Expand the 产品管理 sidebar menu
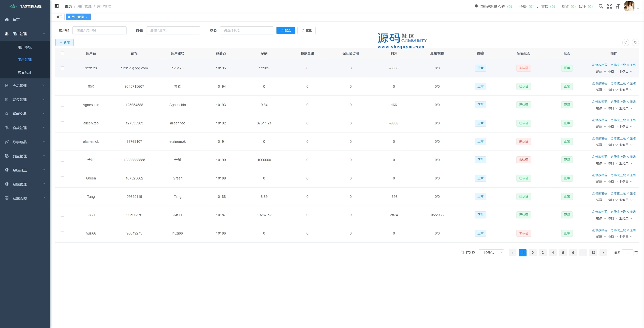The height and width of the screenshot is (328, 644). coord(25,86)
